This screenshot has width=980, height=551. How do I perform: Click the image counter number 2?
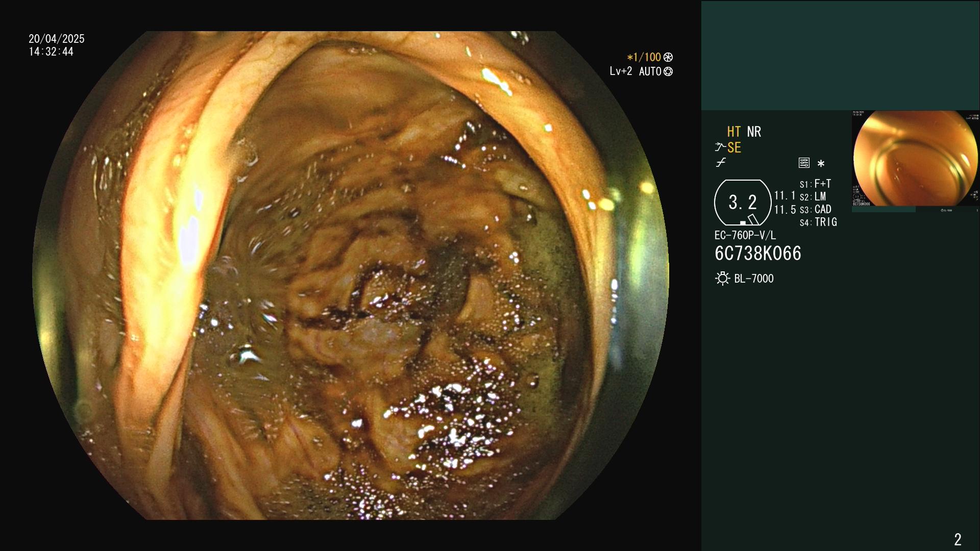click(958, 539)
